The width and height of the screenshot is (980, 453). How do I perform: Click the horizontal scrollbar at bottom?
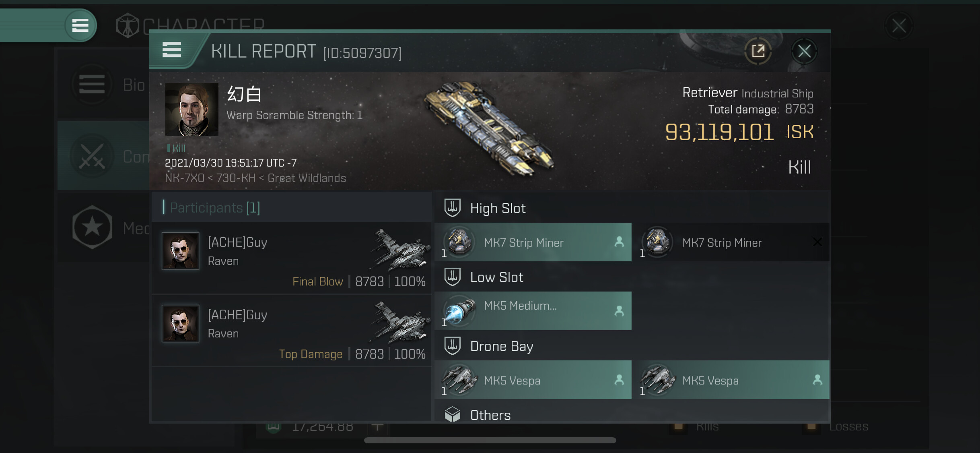pos(490,440)
